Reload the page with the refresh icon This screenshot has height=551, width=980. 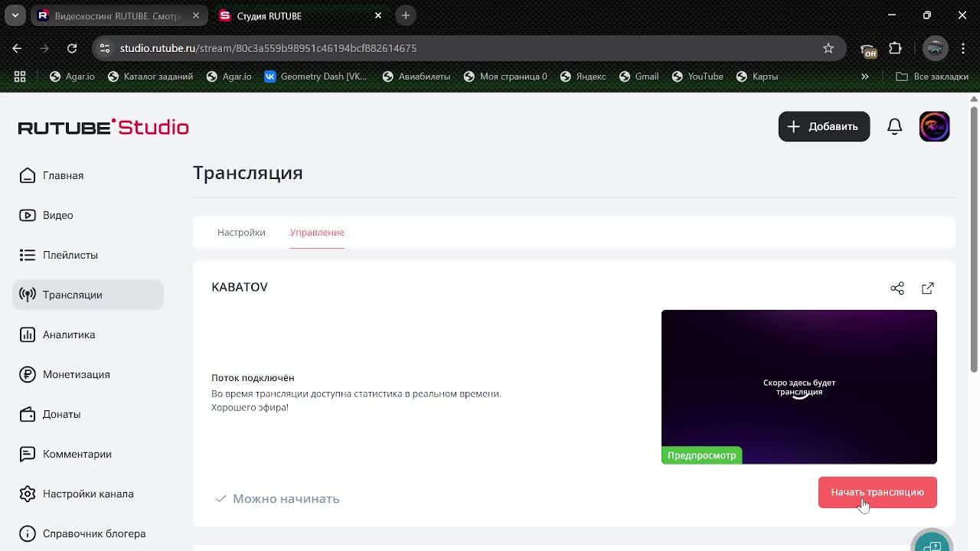coord(72,47)
